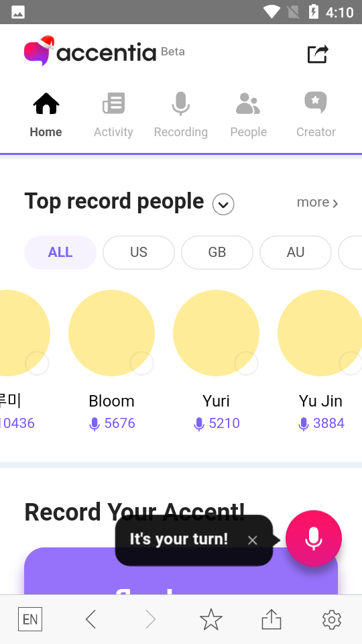This screenshot has height=644, width=362.
Task: Select the name Yu Jin
Action: (x=320, y=401)
